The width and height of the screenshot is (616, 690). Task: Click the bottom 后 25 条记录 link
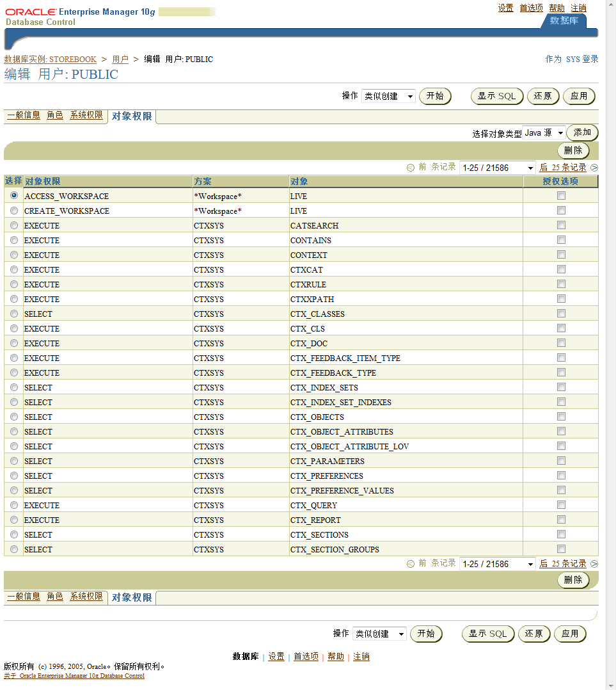pyautogui.click(x=563, y=564)
